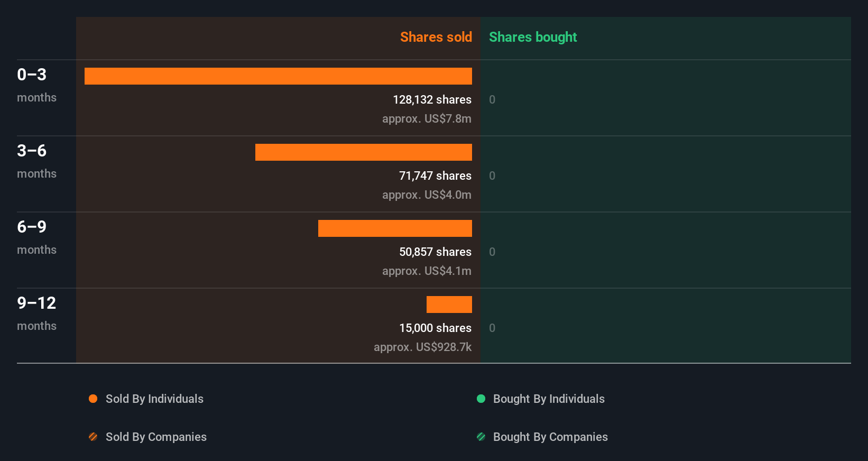868x461 pixels.
Task: Click the bought 0 value in 0–3 months row
Action: tap(492, 99)
